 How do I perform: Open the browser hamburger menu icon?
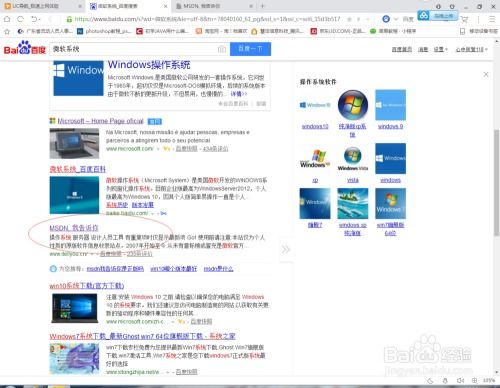click(x=492, y=19)
